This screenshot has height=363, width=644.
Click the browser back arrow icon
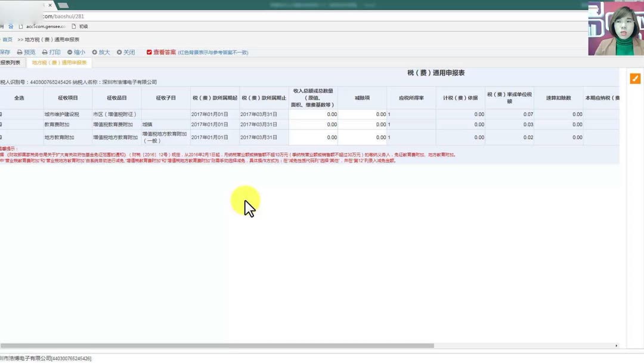[5, 17]
